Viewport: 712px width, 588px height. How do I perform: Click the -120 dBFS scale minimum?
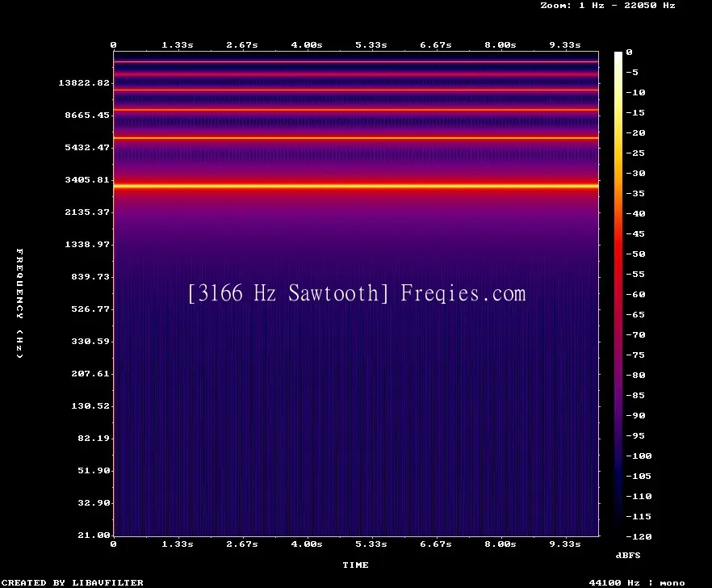639,536
